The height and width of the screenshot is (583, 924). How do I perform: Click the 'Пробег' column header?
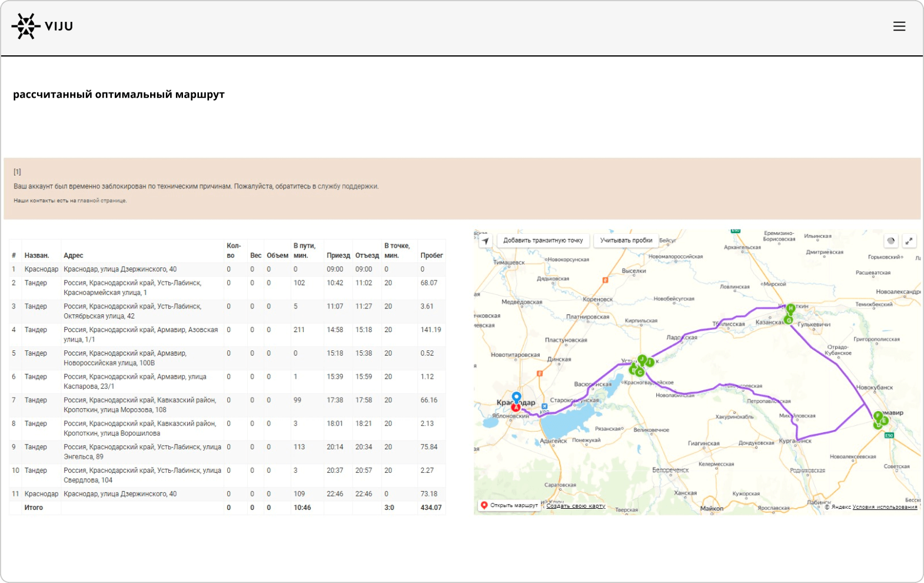431,256
